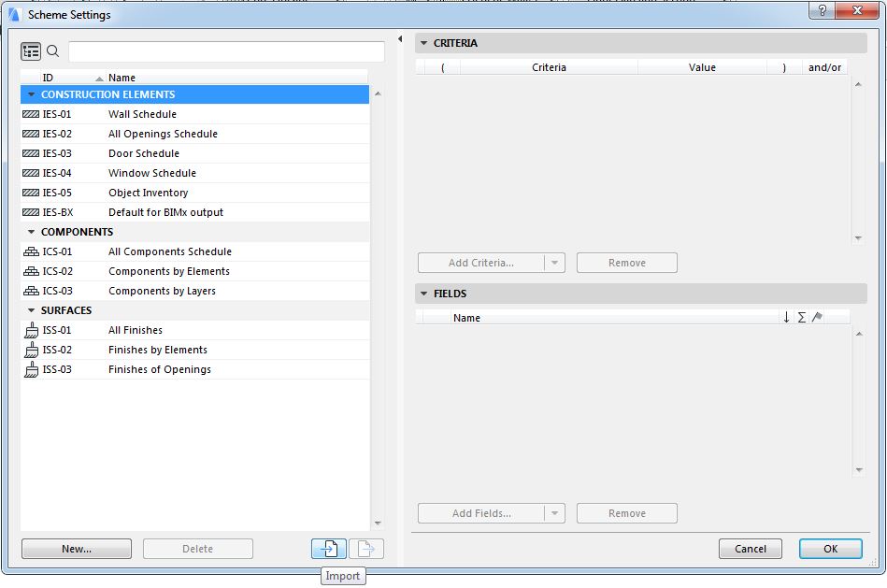Click the Export scheme icon button
The width and height of the screenshot is (887, 588).
click(x=366, y=549)
